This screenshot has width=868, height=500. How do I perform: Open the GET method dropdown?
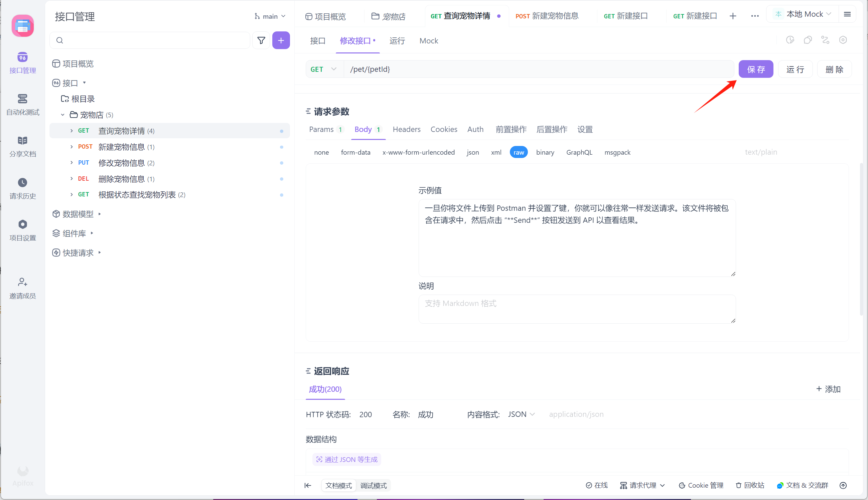click(323, 69)
